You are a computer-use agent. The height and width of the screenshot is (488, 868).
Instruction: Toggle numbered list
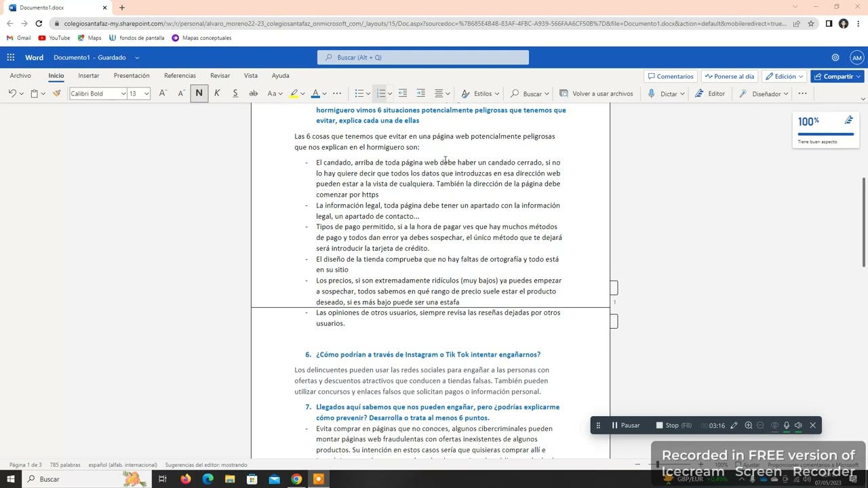[381, 94]
